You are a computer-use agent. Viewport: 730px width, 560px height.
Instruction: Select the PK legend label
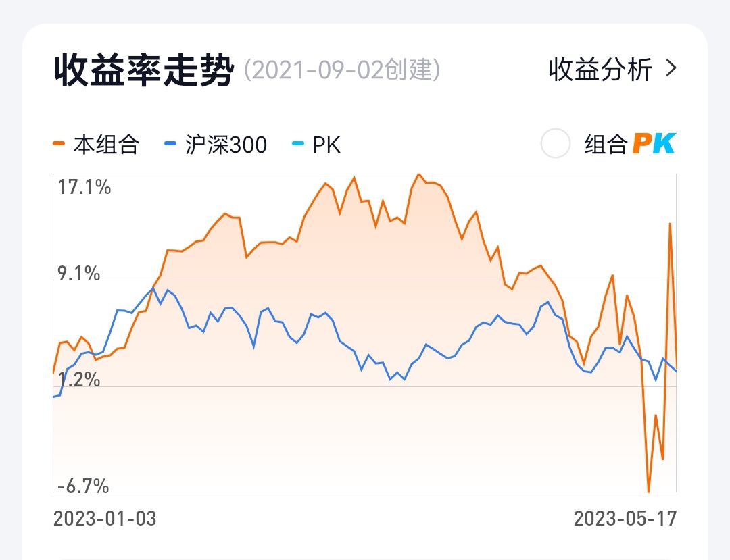tap(326, 145)
